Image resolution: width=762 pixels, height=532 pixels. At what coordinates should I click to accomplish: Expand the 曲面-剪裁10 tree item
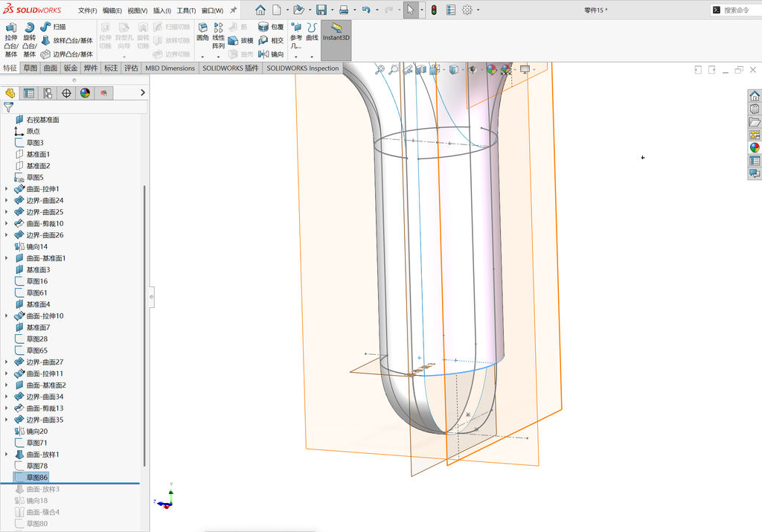coord(6,223)
